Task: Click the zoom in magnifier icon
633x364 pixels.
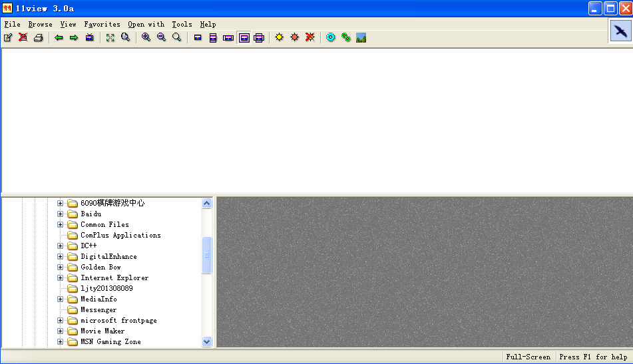Action: click(x=146, y=38)
